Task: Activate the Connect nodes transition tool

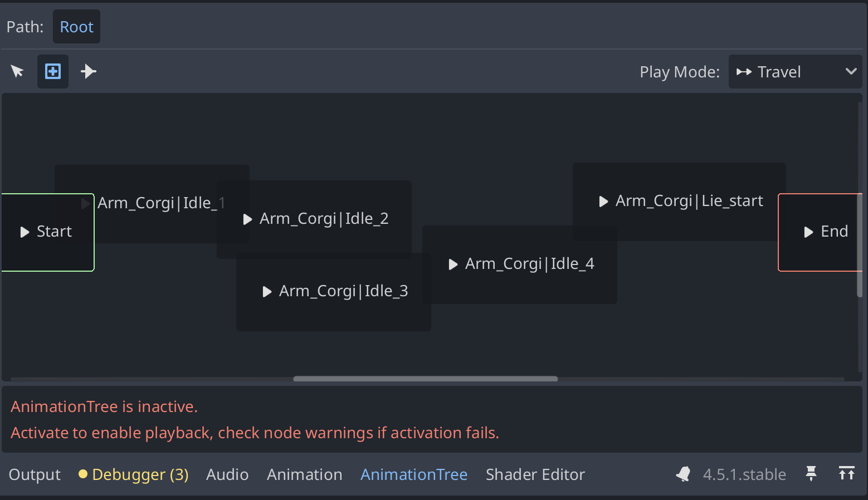Action: (x=88, y=71)
